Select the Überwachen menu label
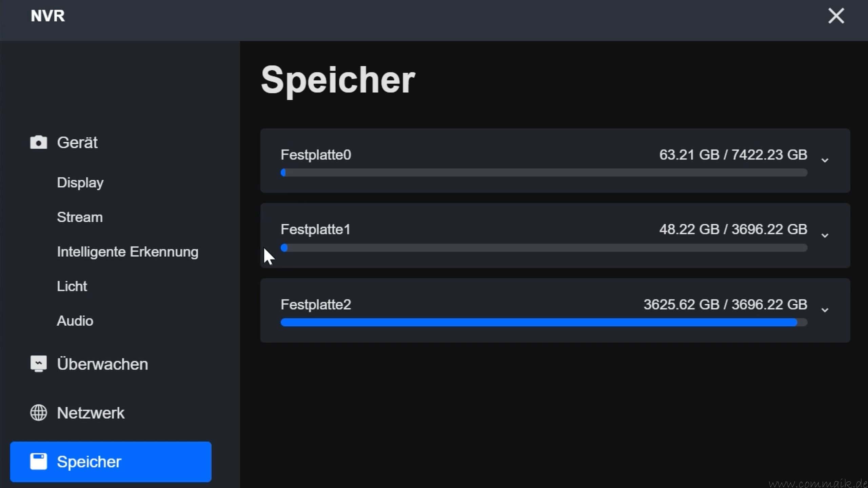This screenshot has width=868, height=488. pos(102,364)
